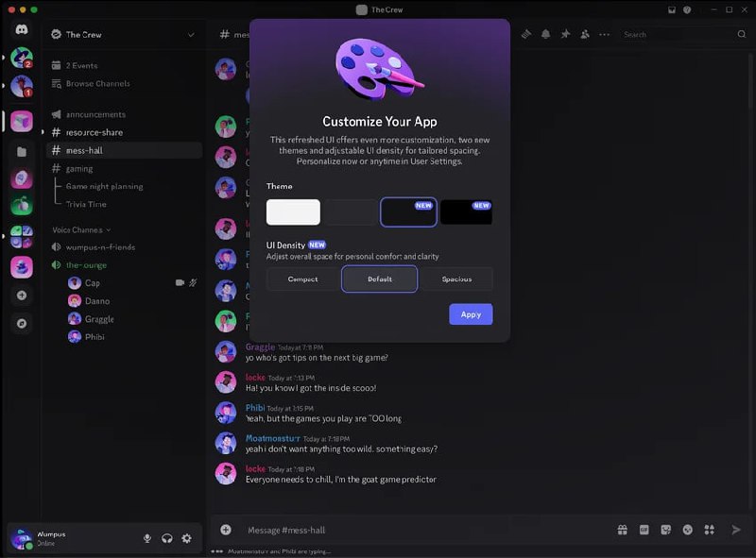Open Discord home direct messages icon
This screenshot has height=558, width=756.
coord(22,30)
